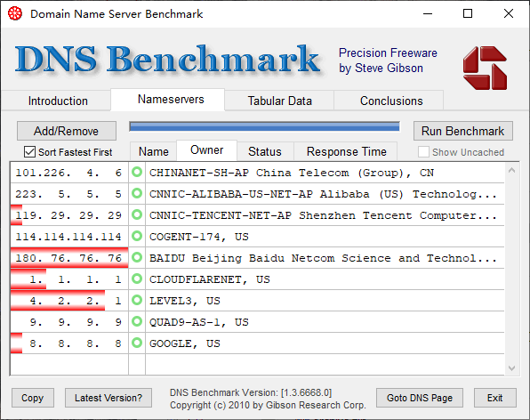This screenshot has width=530, height=420.
Task: Click the green status circle for 8.8.8.8
Action: (137, 343)
